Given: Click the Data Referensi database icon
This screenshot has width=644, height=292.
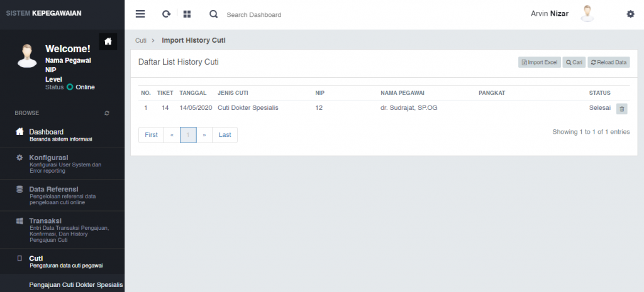Looking at the screenshot, I should 19,189.
